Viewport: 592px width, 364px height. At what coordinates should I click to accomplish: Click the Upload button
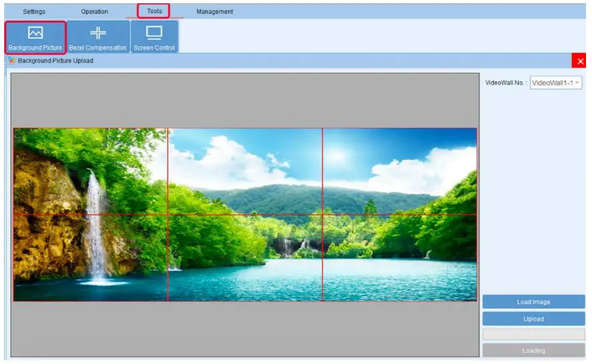pos(533,319)
